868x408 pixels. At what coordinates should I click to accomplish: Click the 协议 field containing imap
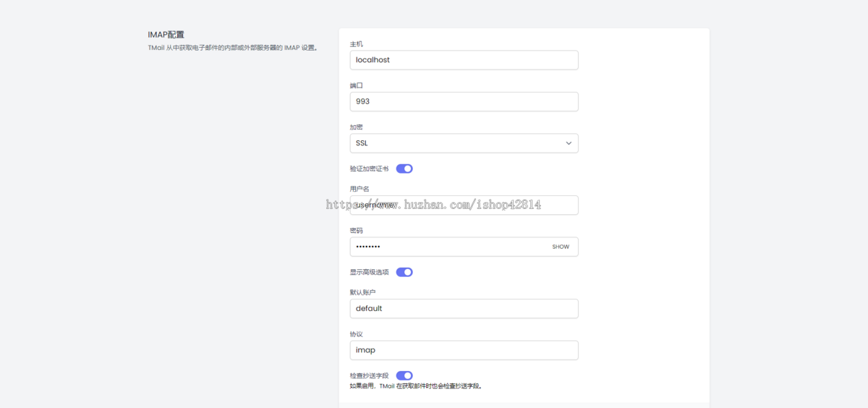(464, 350)
